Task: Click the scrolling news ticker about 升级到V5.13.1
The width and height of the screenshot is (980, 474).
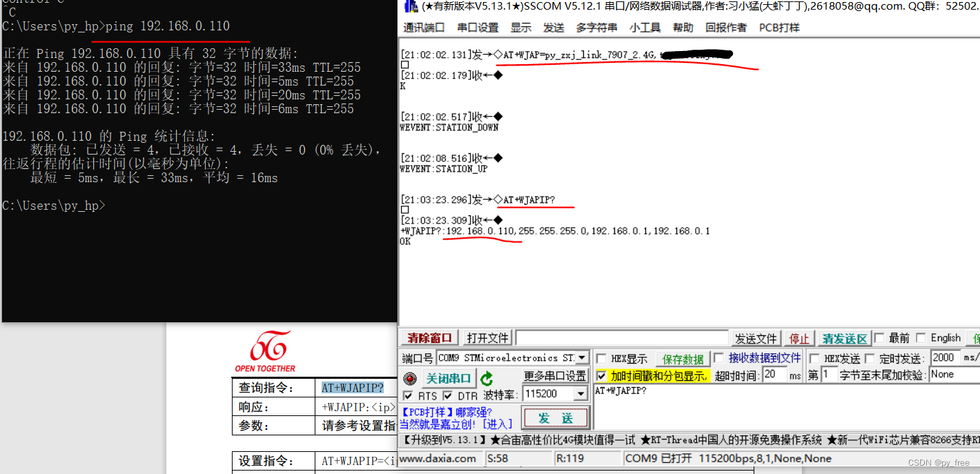Action: (x=690, y=440)
